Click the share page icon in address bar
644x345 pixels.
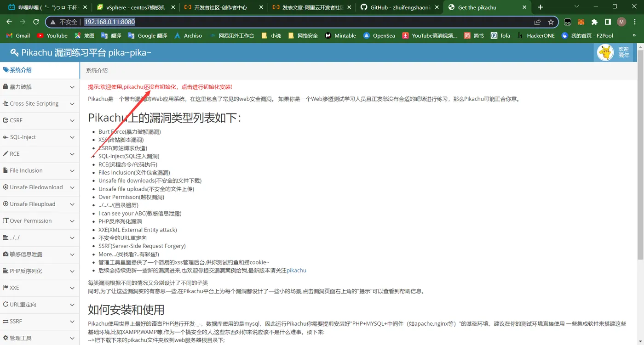coord(537,22)
